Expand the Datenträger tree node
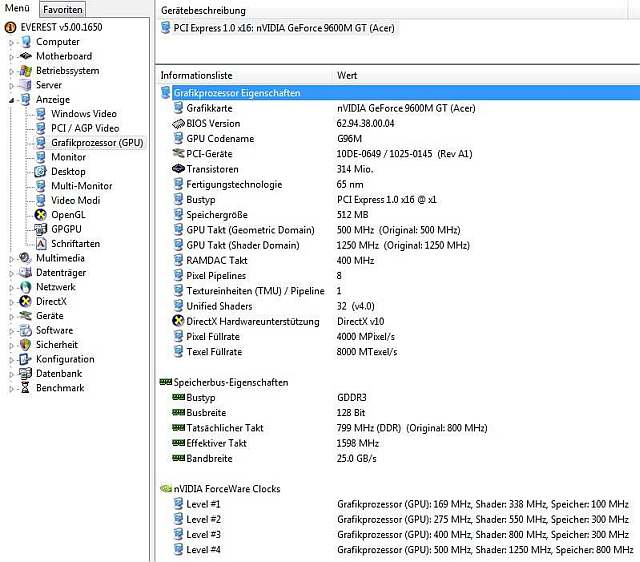The width and height of the screenshot is (640, 562). point(11,273)
